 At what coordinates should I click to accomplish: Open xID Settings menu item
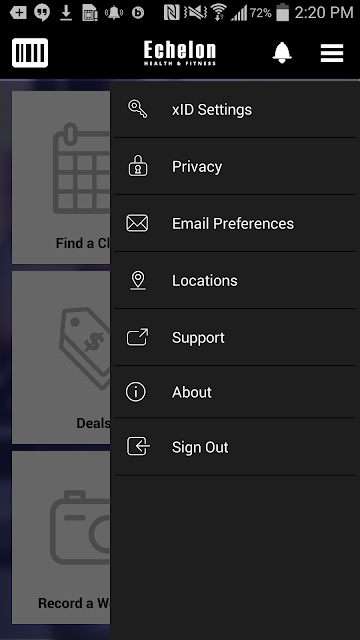point(235,109)
